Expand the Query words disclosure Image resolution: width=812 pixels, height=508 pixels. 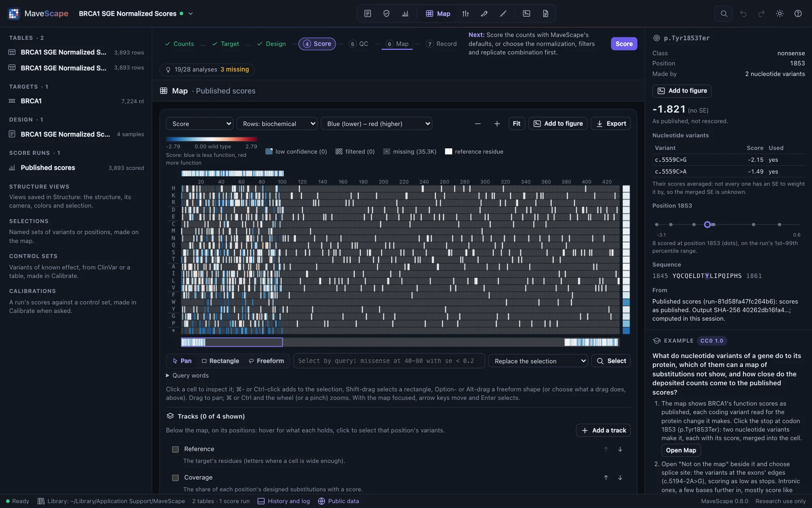pos(187,376)
